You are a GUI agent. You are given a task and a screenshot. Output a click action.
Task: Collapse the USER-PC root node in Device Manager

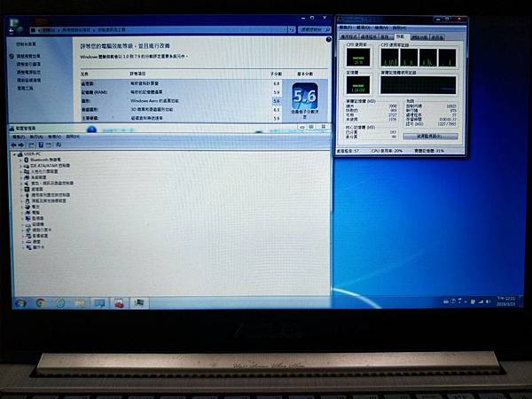[14, 154]
